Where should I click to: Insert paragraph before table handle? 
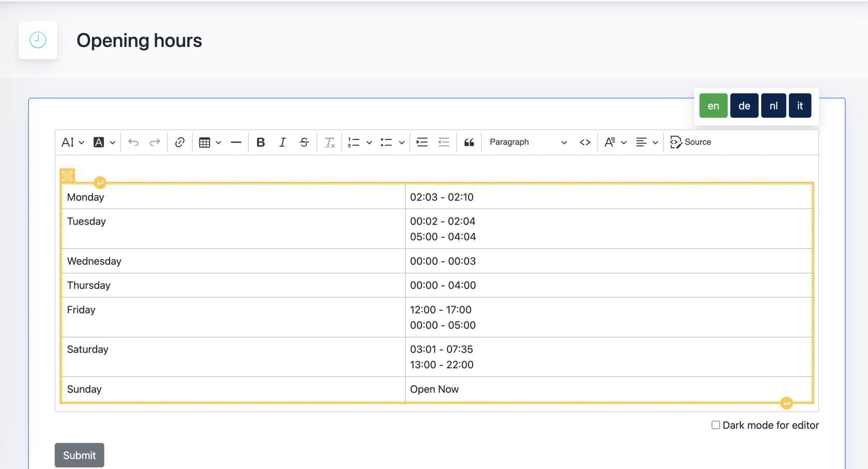coord(100,182)
